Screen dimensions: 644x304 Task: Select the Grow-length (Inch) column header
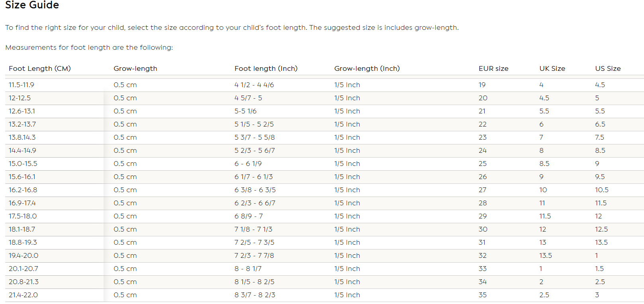tap(367, 68)
